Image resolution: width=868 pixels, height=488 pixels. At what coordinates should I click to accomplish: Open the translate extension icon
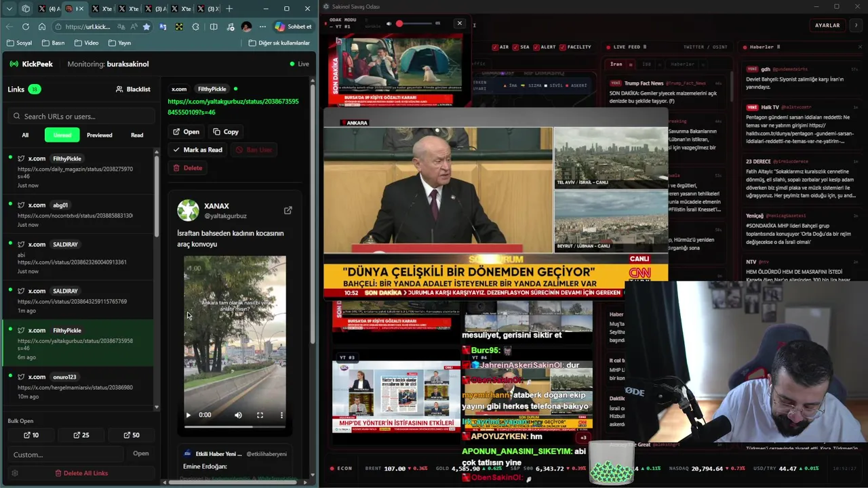tap(163, 26)
